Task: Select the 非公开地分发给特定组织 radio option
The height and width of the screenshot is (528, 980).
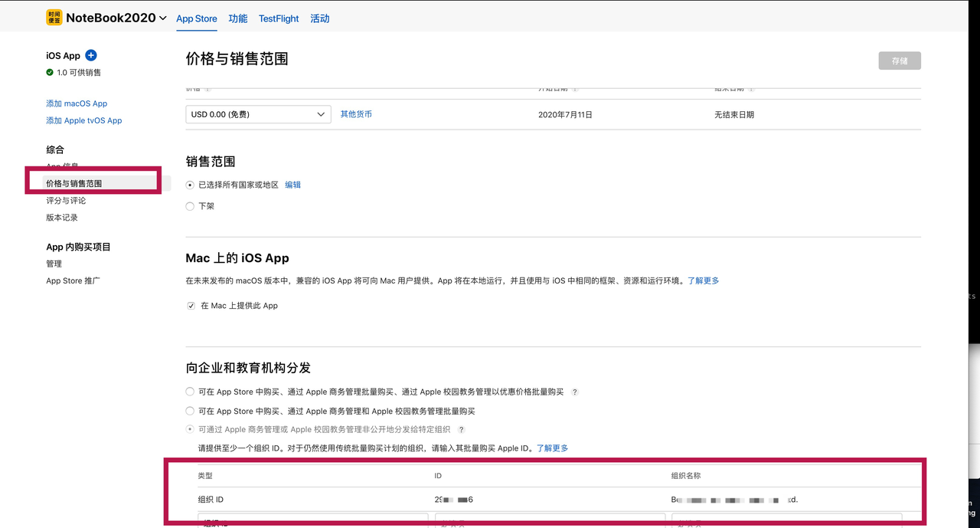Action: click(x=190, y=429)
